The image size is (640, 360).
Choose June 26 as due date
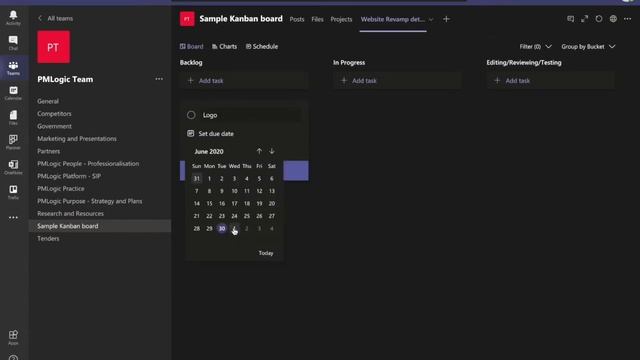(259, 216)
